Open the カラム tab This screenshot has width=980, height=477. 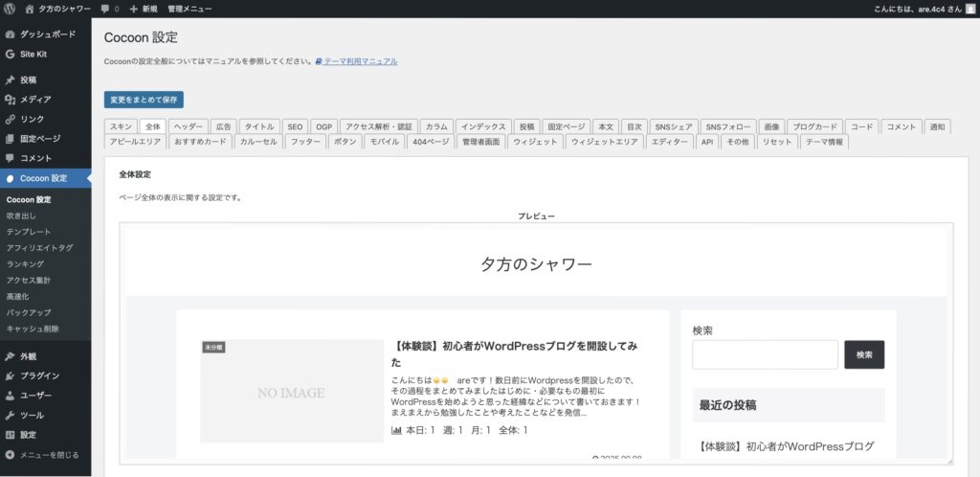tap(436, 126)
